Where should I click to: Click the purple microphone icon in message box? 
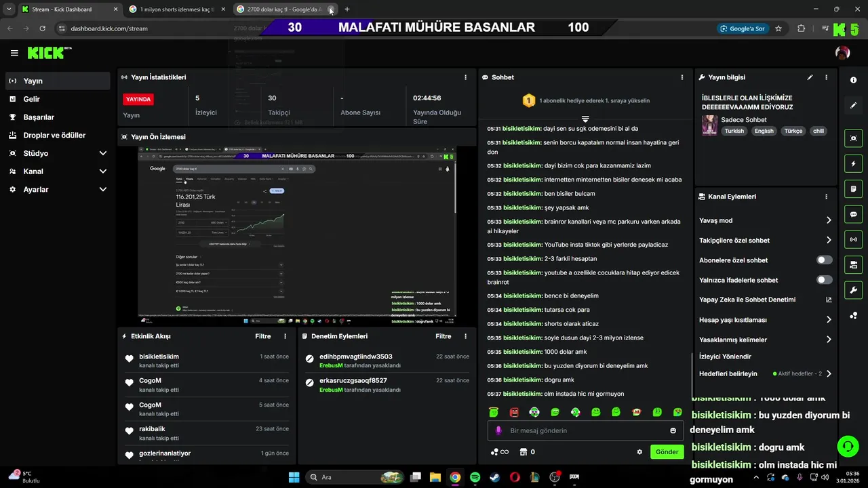pyautogui.click(x=498, y=430)
